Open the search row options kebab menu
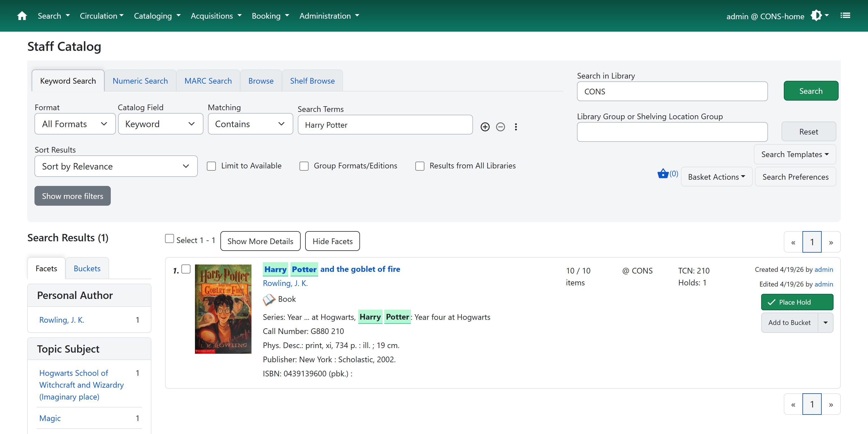Screen dimensions: 868x434 click(x=516, y=127)
